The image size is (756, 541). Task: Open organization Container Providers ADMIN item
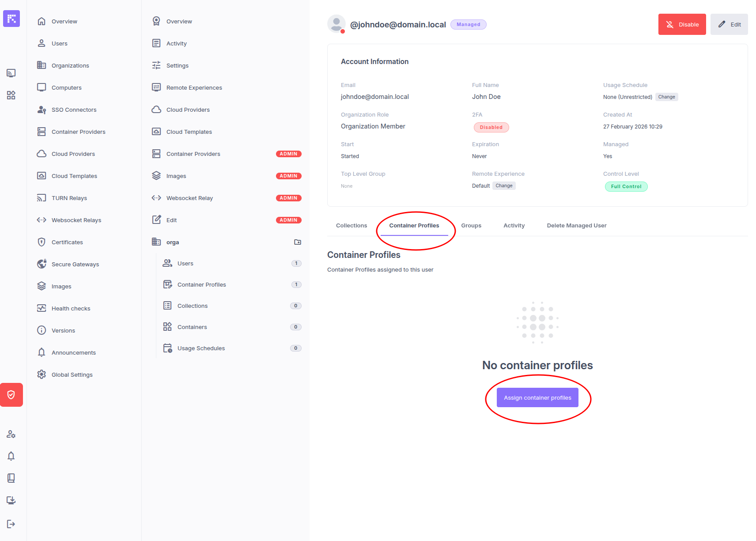[226, 154]
